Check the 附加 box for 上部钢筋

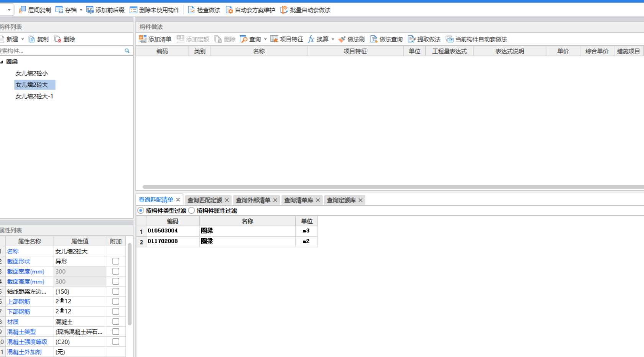coord(116,301)
